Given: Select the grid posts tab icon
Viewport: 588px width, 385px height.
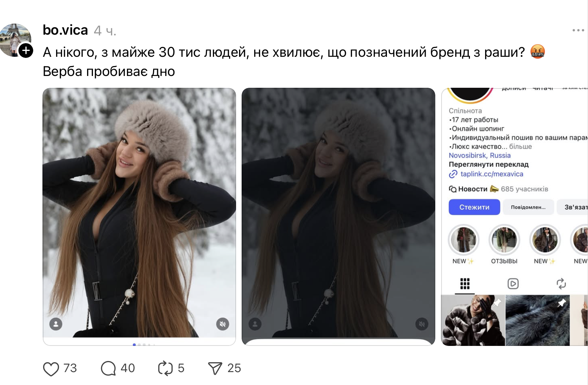Looking at the screenshot, I should (465, 284).
